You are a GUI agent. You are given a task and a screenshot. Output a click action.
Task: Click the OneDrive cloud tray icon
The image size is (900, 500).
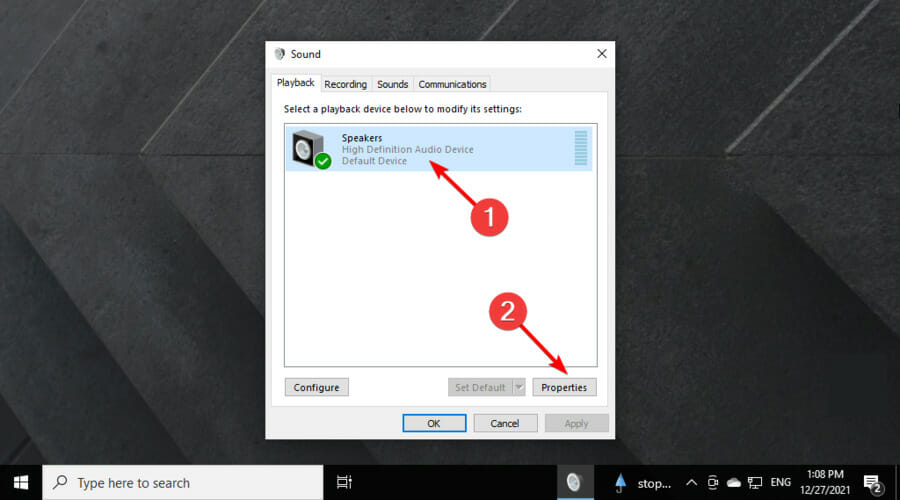[734, 483]
